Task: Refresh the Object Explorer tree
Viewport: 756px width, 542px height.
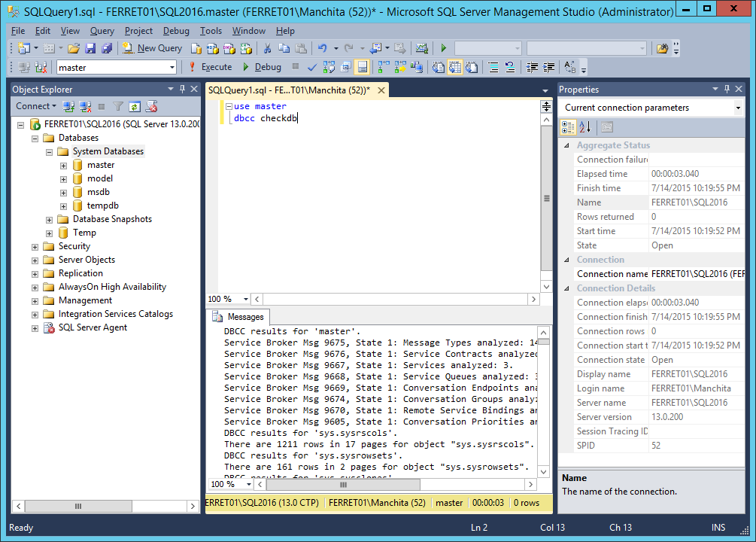Action: (x=133, y=105)
